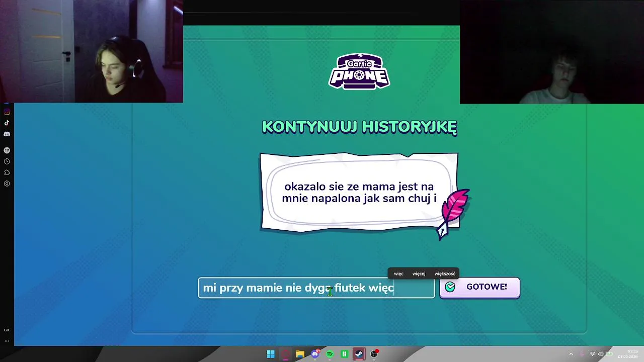
Task: Open Instagram in the browser sidebar
Action: coord(7,112)
